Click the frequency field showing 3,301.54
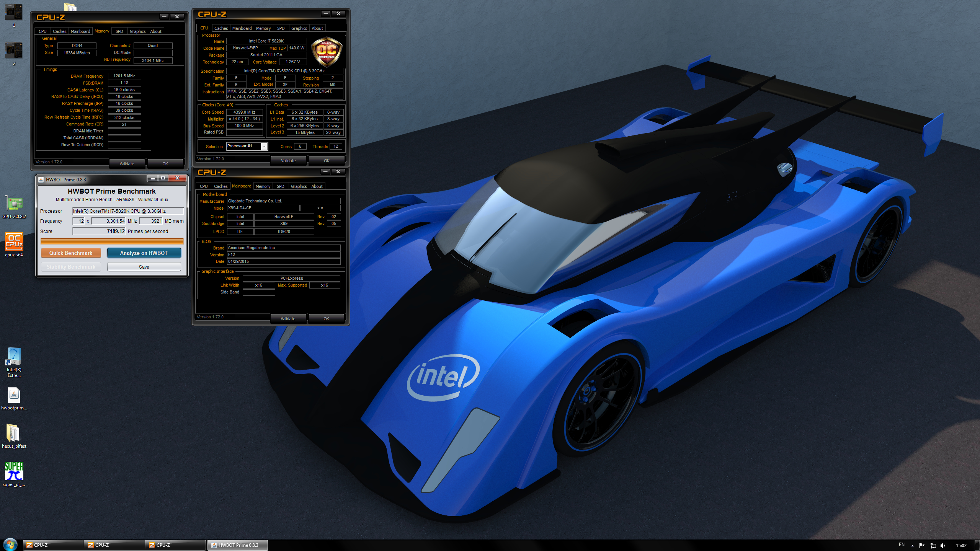The width and height of the screenshot is (980, 551). click(109, 221)
